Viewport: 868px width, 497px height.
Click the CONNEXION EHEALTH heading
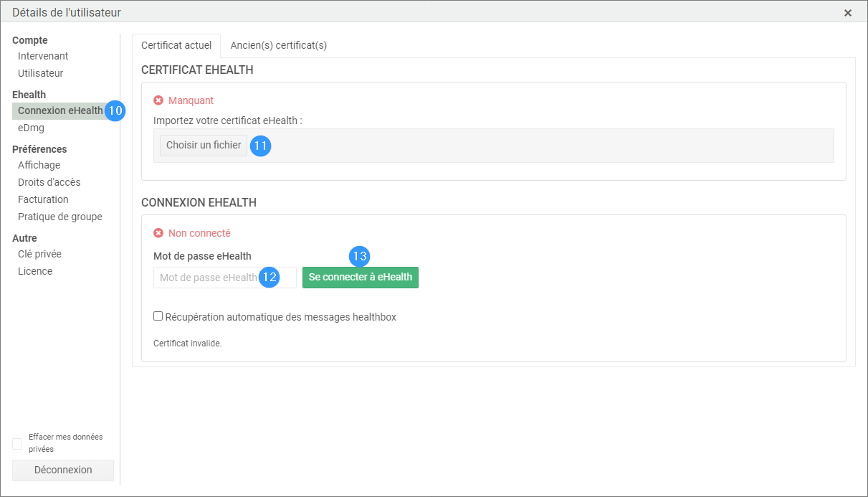[199, 203]
